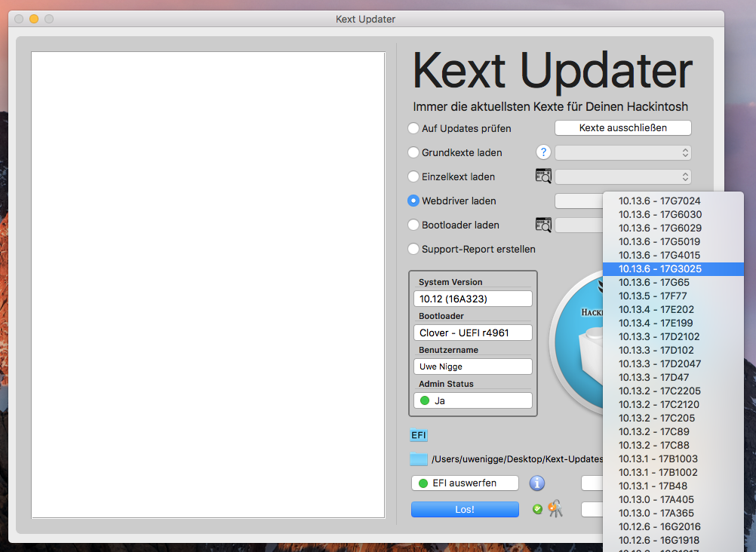756x552 pixels.
Task: Choose webdriver 10.13.3 - 17D2102
Action: (673, 336)
